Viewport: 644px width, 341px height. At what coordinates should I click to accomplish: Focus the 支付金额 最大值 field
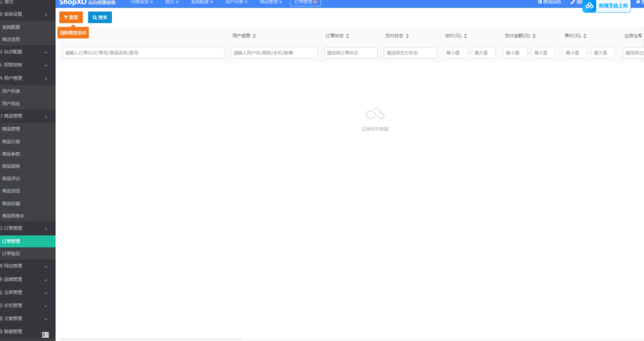coord(543,53)
